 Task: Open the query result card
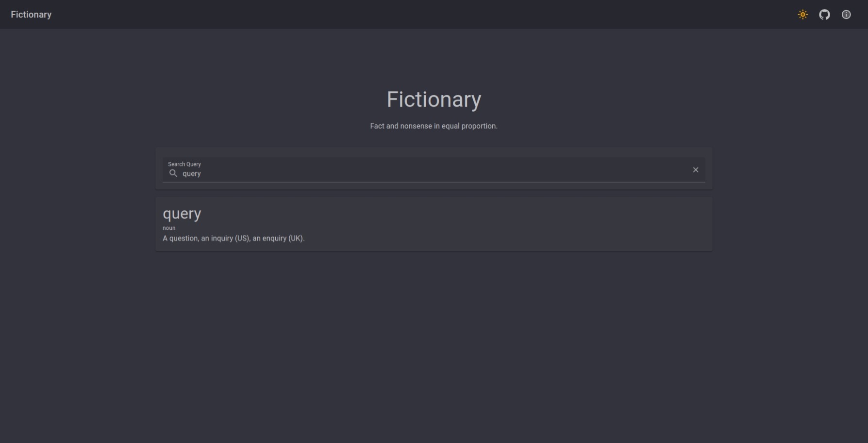point(434,224)
